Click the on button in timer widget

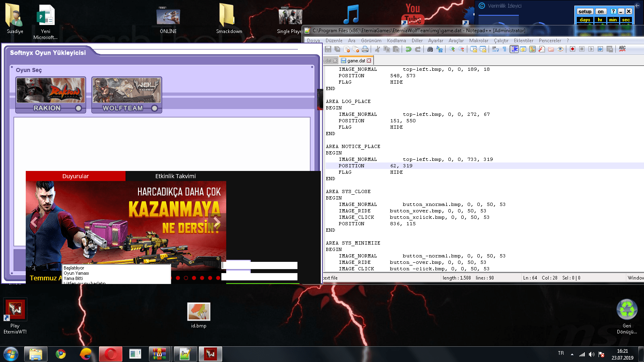601,12
